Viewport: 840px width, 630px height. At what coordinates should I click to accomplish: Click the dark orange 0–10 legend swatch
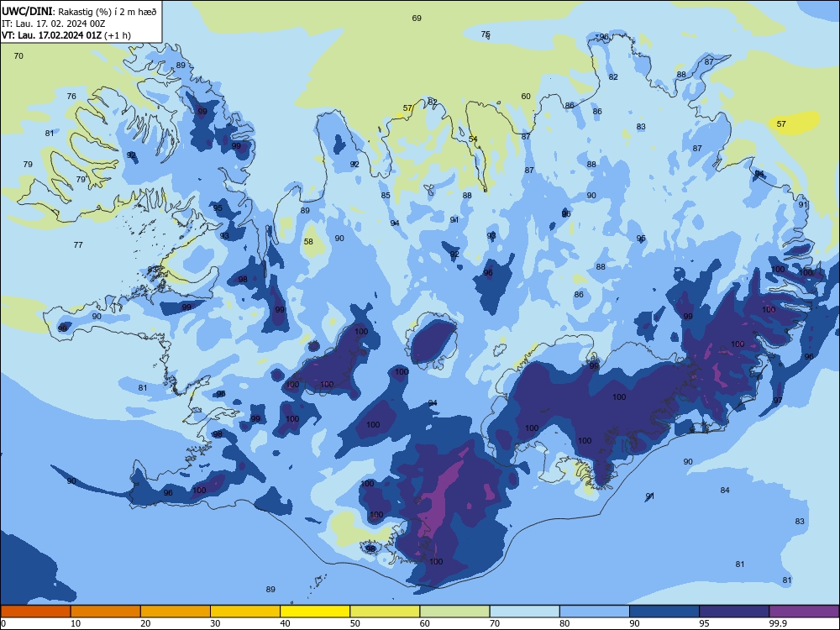tap(35, 612)
